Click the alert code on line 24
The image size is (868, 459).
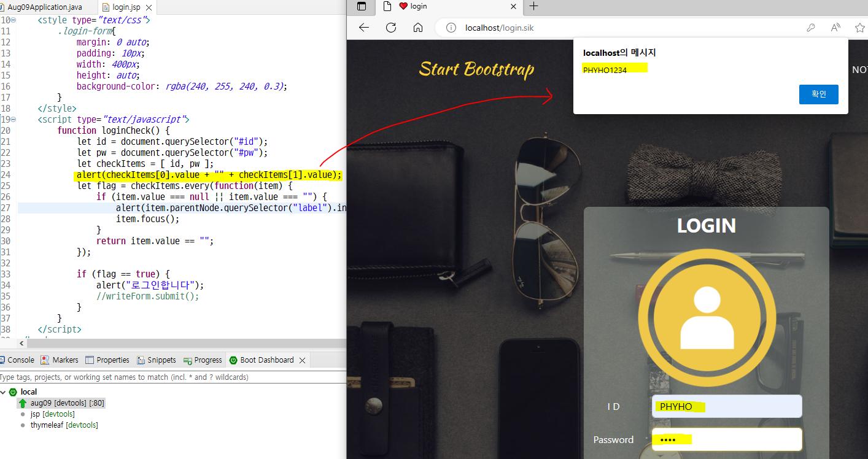click(x=209, y=175)
